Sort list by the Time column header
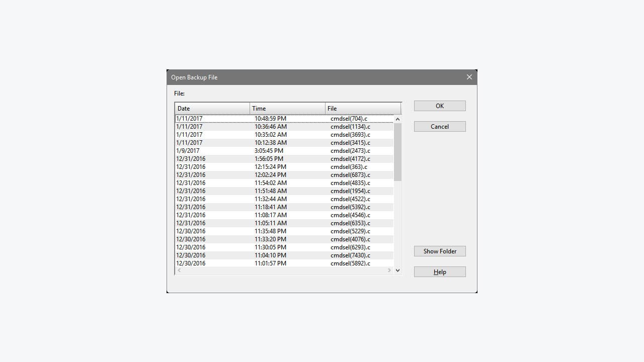644x362 pixels. tap(287, 108)
